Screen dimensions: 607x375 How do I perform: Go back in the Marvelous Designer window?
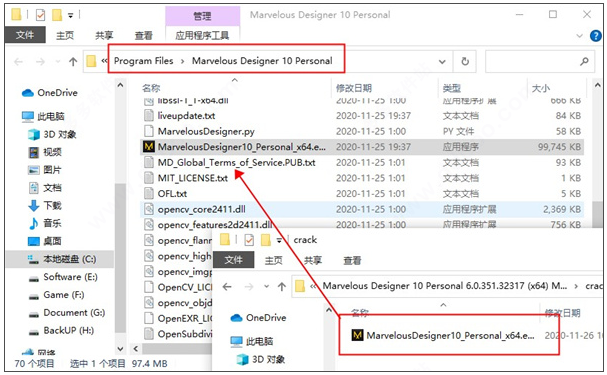18,62
